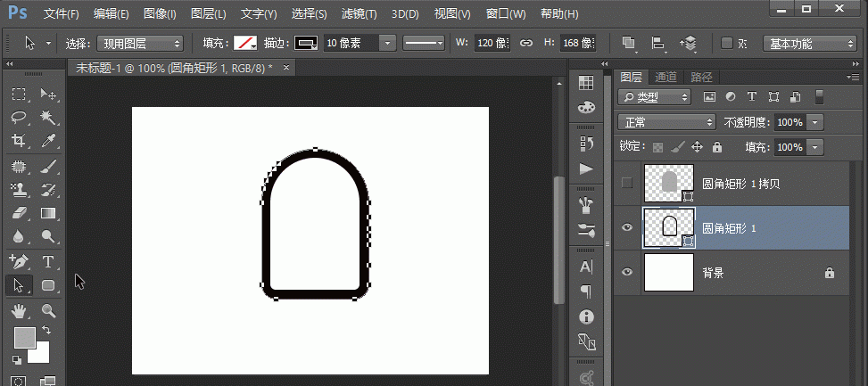The width and height of the screenshot is (868, 386).
Task: Expand the 不透明度 opacity dropdown arrow
Action: 815,122
